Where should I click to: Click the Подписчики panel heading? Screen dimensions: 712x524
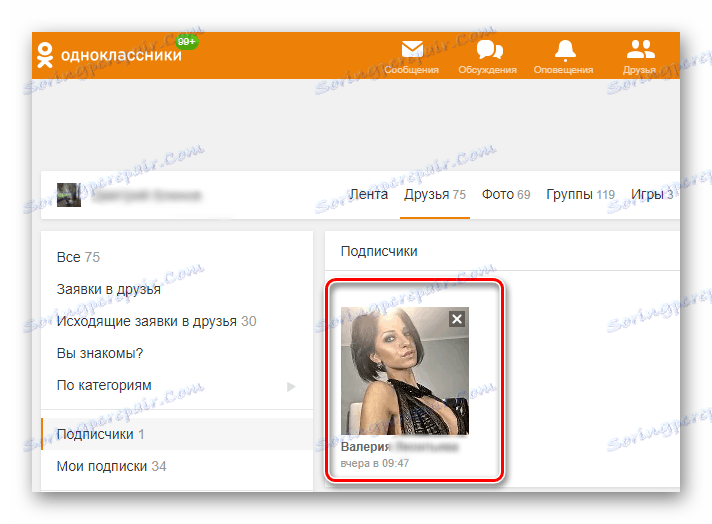pos(379,251)
